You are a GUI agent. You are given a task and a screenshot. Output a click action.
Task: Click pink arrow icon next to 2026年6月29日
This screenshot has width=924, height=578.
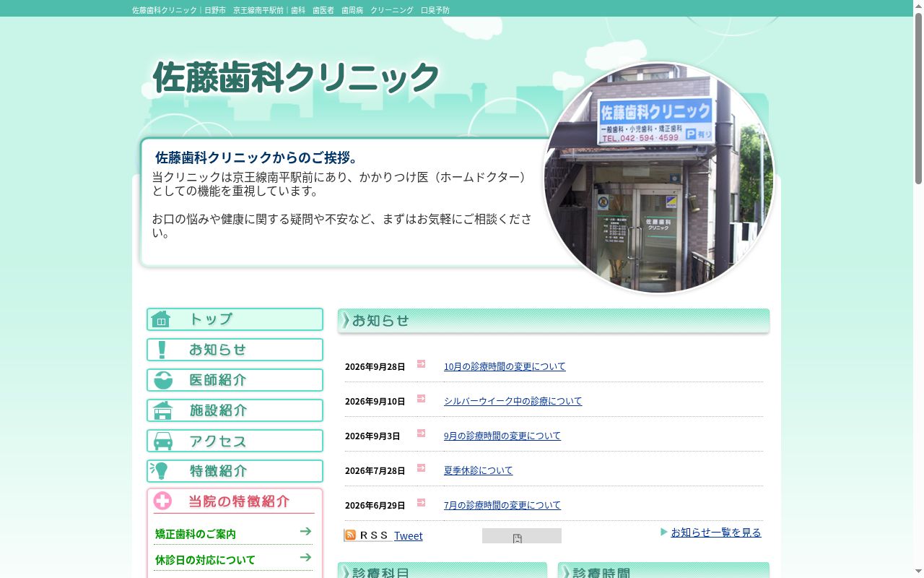tap(421, 502)
